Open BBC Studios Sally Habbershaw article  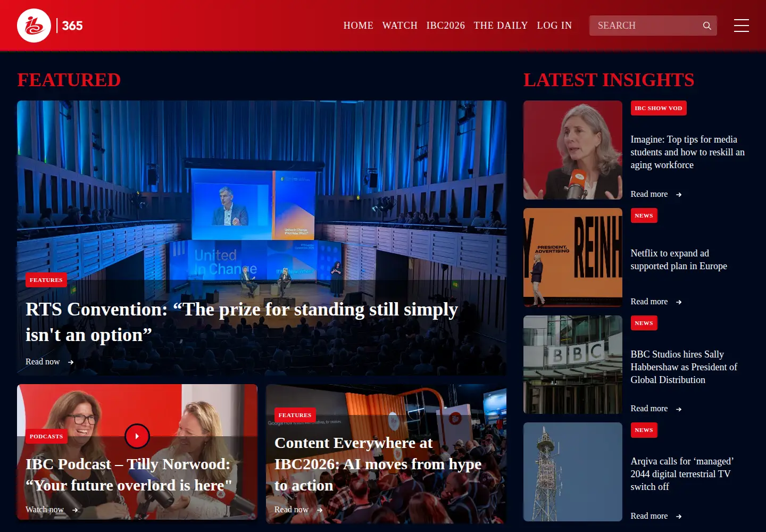click(684, 367)
